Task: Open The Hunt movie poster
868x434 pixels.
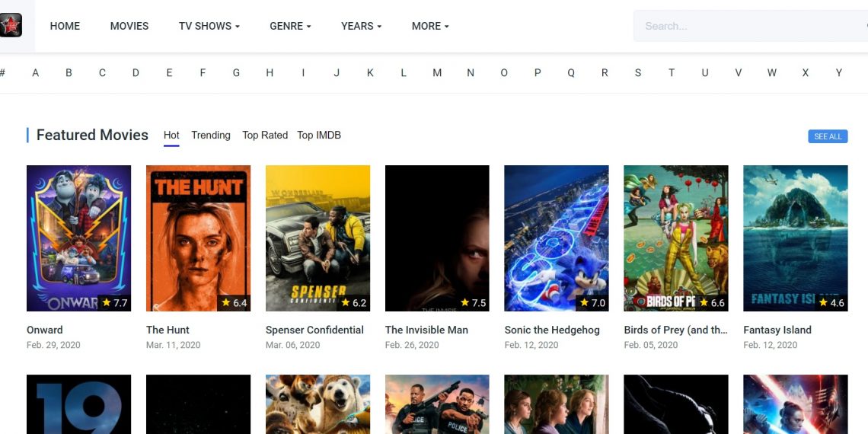Action: [x=198, y=238]
